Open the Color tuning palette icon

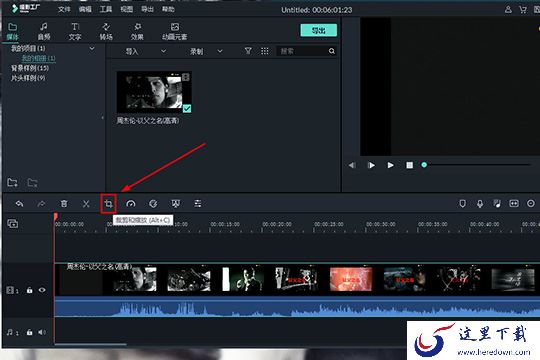click(x=153, y=204)
